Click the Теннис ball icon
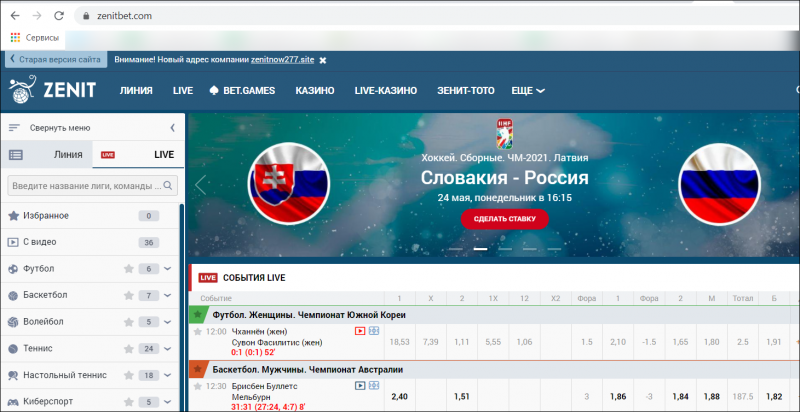 pyautogui.click(x=13, y=349)
